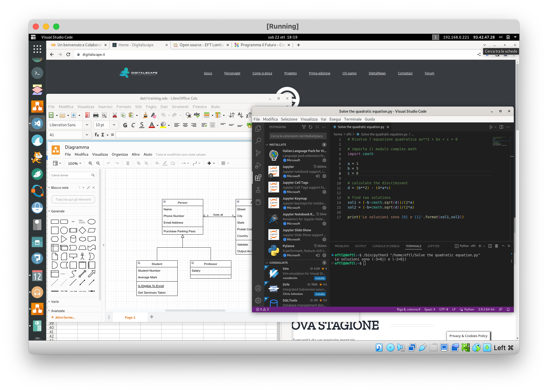
Task: Open the 100% zoom dropdown in Diagramma
Action: click(74, 163)
